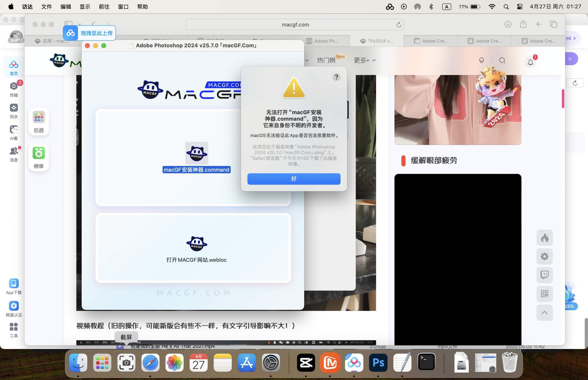This screenshot has width=588, height=380.
Task: Open 同步 sync section in the sidebar
Action: coord(14,111)
